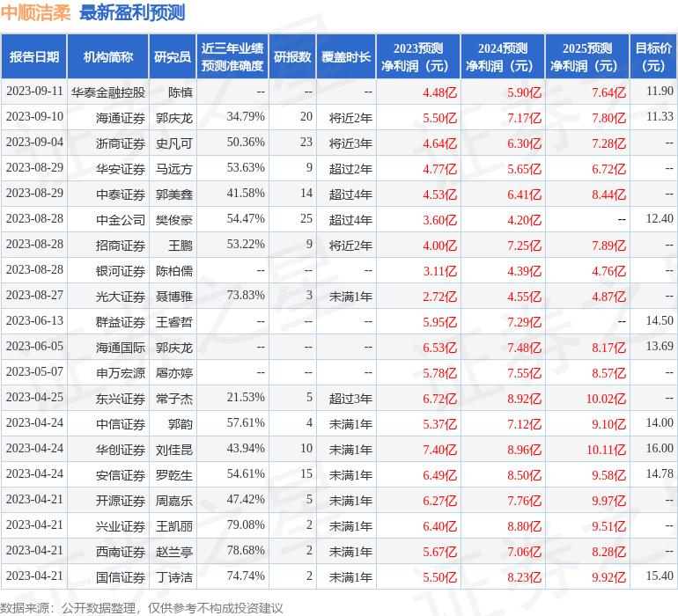
Task: Click researcher name 聂博雅
Action: (x=173, y=296)
